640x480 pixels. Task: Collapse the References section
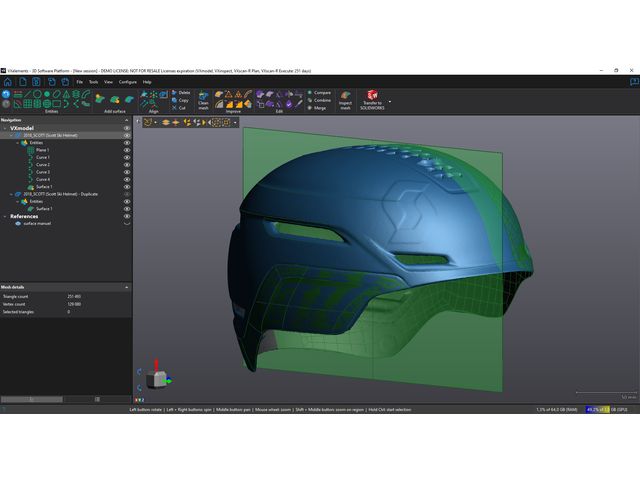5,216
